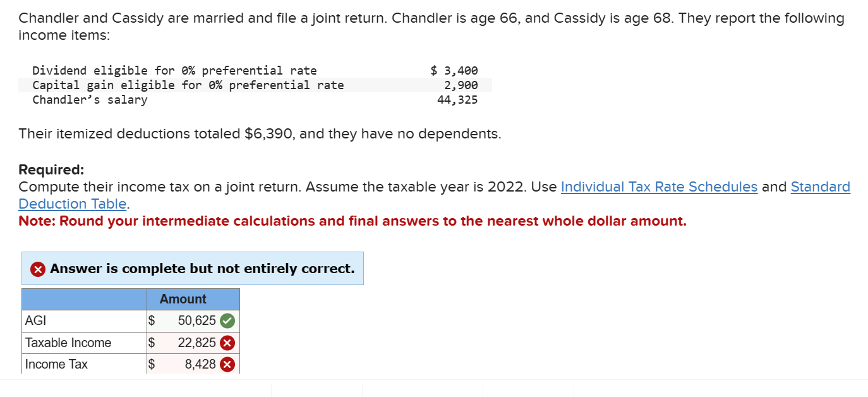Screen dimensions: 868x397
Task: Click the dollar sign in Taxable Income row
Action: [x=152, y=343]
